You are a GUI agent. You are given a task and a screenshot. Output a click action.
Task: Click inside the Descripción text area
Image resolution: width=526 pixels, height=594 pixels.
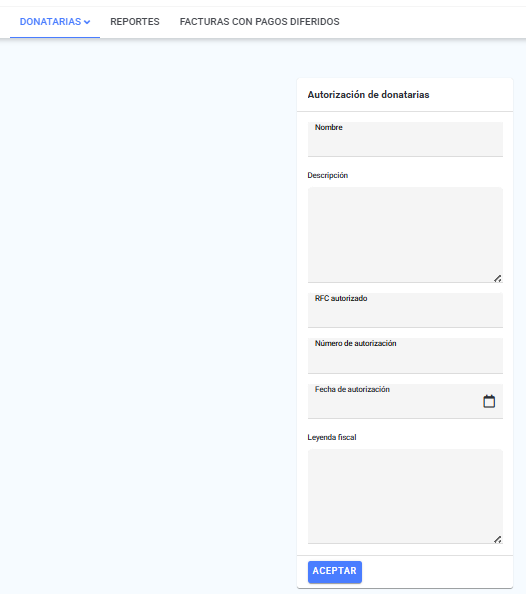(405, 235)
